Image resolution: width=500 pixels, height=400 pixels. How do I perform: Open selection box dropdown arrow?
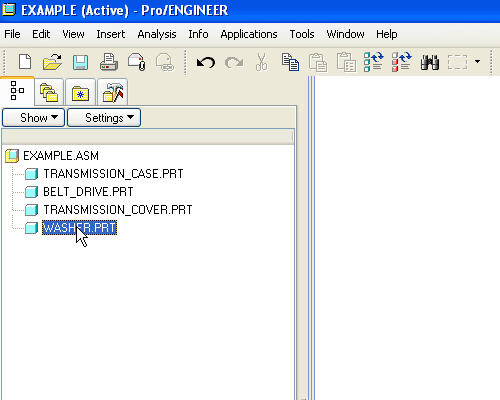477,62
